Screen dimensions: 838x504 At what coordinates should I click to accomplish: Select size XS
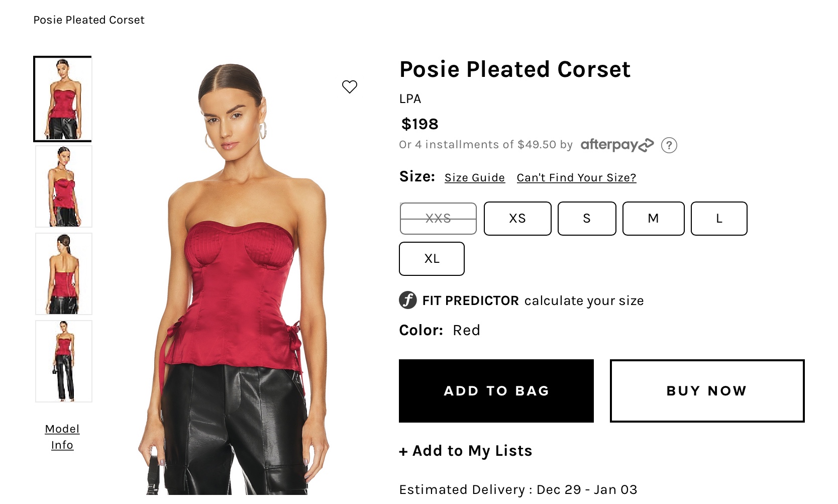[x=517, y=219]
